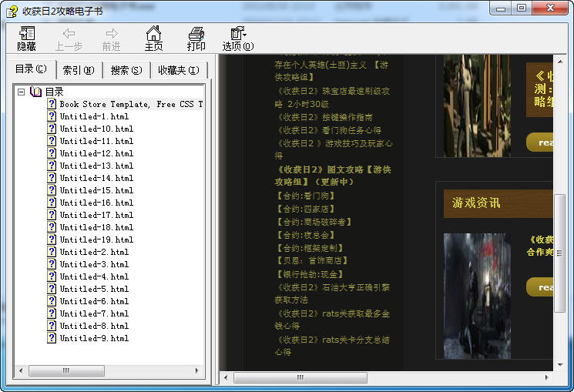
Task: Click the page icon beside Untitled-3.html
Action: click(52, 264)
